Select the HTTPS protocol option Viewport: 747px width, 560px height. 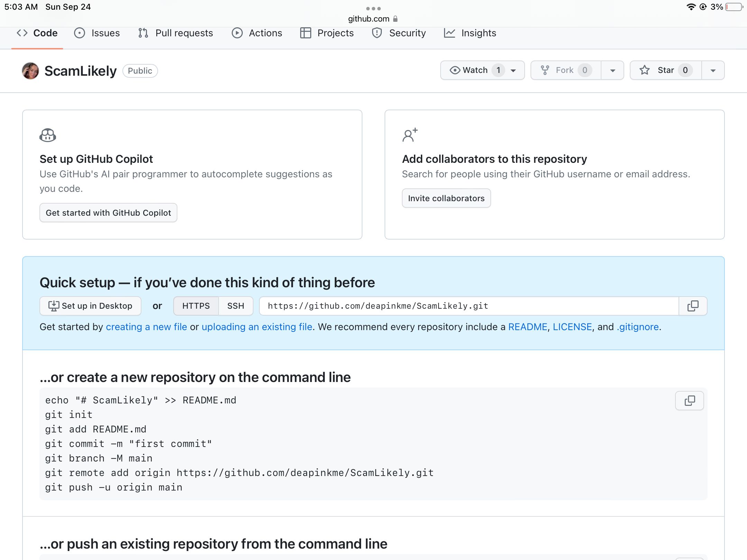pos(196,306)
